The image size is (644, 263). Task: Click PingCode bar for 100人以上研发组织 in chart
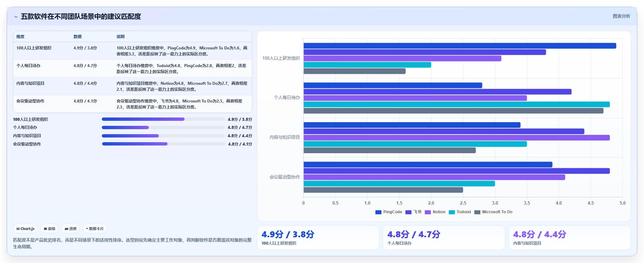pos(460,46)
